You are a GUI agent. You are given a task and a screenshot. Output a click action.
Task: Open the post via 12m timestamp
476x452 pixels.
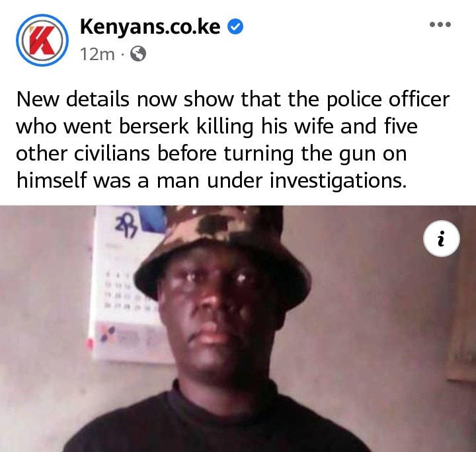(97, 55)
